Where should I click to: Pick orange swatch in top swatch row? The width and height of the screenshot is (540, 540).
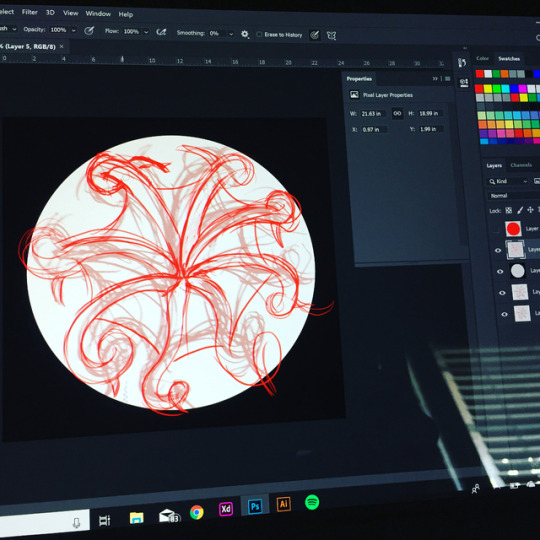(504, 74)
